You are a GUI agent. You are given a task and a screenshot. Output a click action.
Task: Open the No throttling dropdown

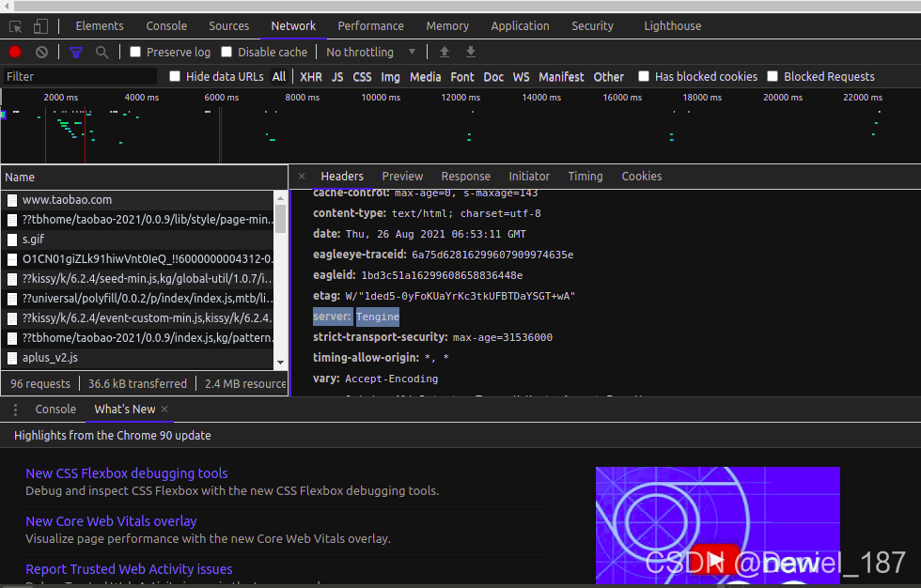pyautogui.click(x=370, y=53)
